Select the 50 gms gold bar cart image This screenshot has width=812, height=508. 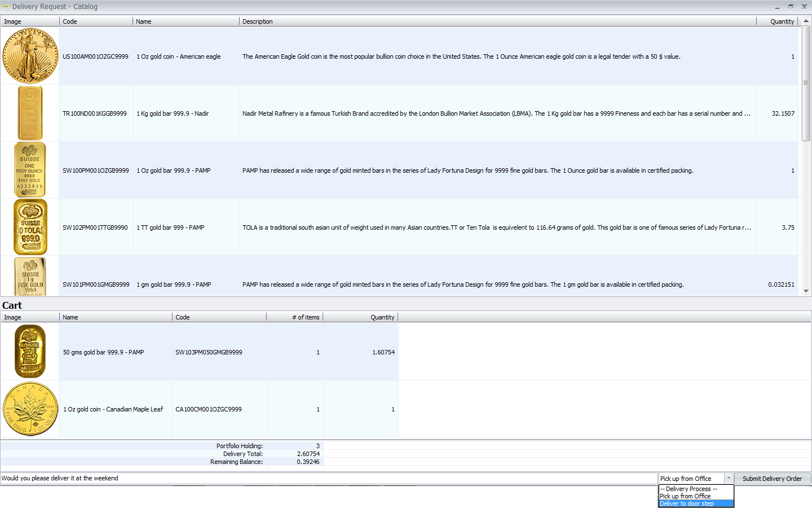[x=30, y=352]
